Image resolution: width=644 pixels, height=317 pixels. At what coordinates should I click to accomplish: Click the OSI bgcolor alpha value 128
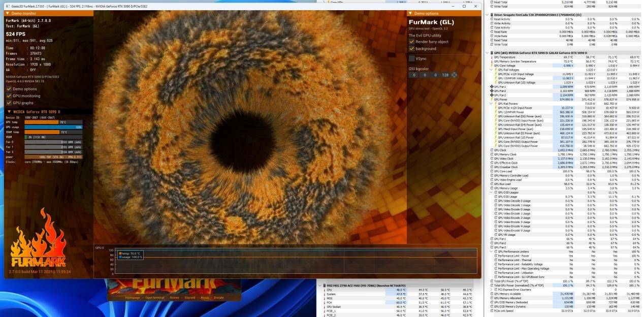point(445,75)
